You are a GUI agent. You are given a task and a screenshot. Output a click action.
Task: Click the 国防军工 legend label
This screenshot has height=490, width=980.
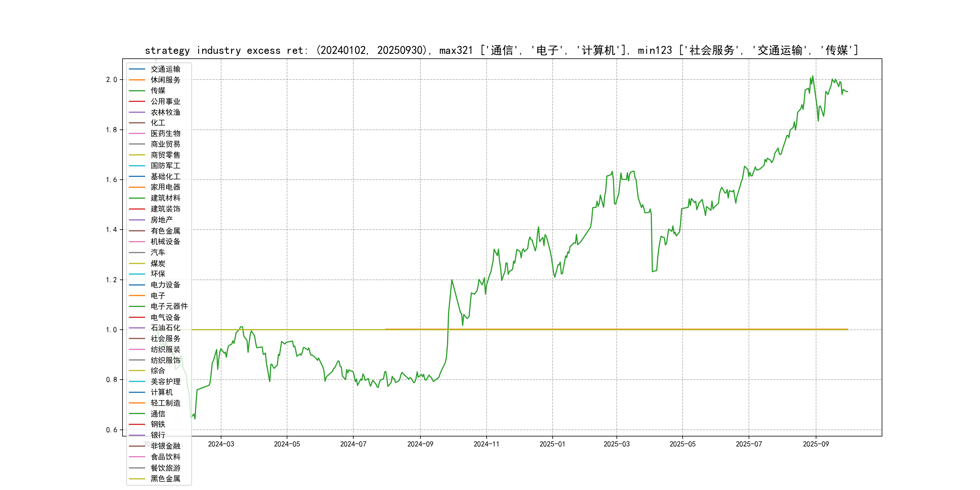coord(165,166)
